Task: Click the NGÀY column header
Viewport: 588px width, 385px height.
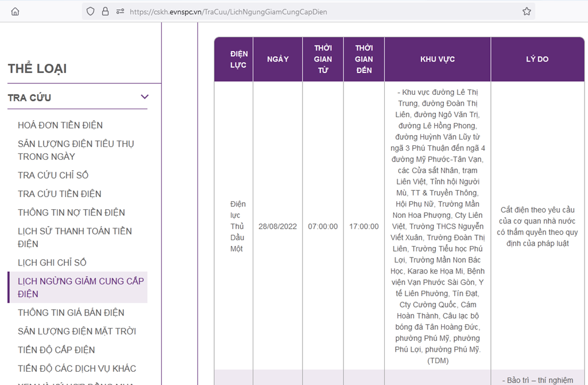Action: click(x=278, y=59)
